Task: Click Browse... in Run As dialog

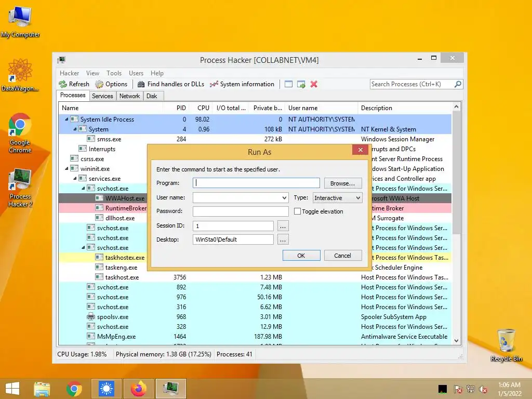Action: (x=343, y=183)
